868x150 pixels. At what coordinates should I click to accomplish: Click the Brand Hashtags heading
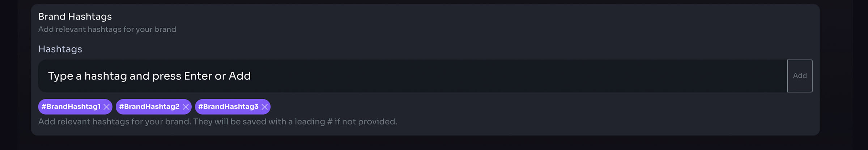point(75,17)
